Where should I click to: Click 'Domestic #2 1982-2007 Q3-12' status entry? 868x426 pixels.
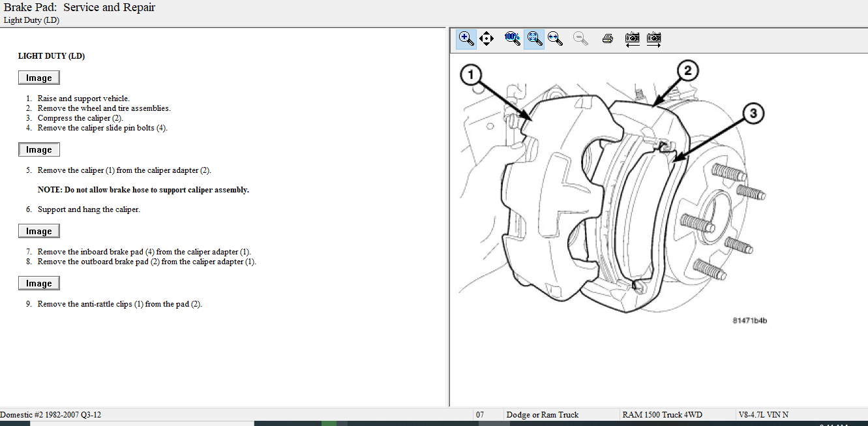(51, 415)
